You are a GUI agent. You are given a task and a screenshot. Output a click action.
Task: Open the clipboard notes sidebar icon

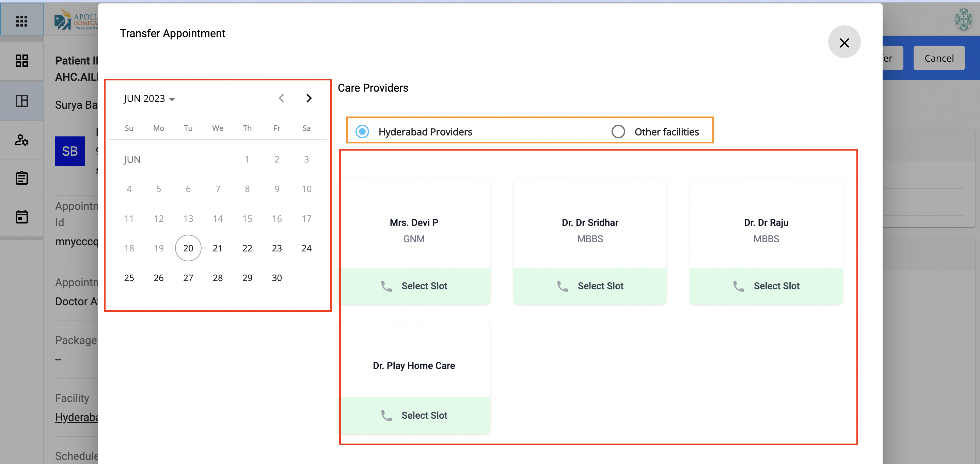pos(22,178)
